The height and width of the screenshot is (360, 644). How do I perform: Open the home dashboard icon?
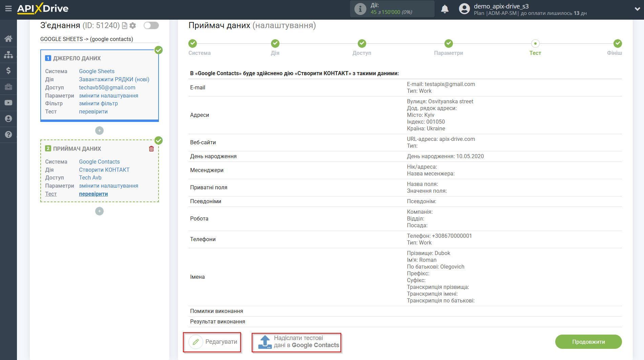pos(8,39)
